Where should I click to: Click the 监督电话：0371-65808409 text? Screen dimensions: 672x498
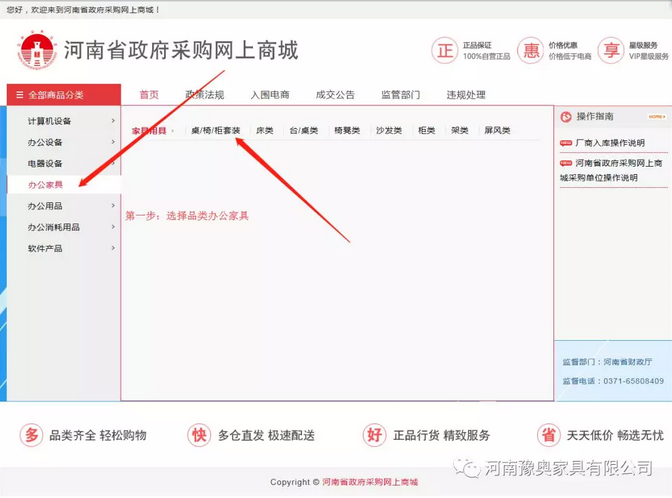(x=613, y=381)
